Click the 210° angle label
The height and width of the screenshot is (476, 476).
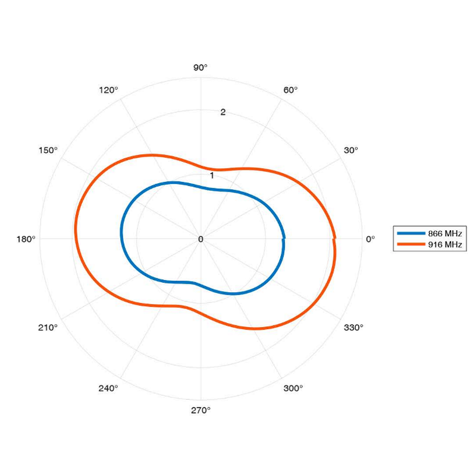coord(48,328)
